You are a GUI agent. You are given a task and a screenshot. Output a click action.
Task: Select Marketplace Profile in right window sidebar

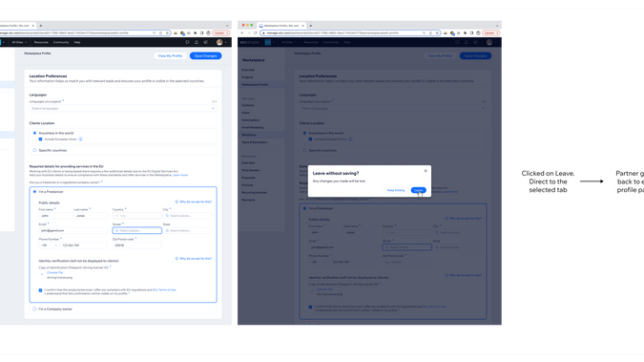[x=255, y=84]
